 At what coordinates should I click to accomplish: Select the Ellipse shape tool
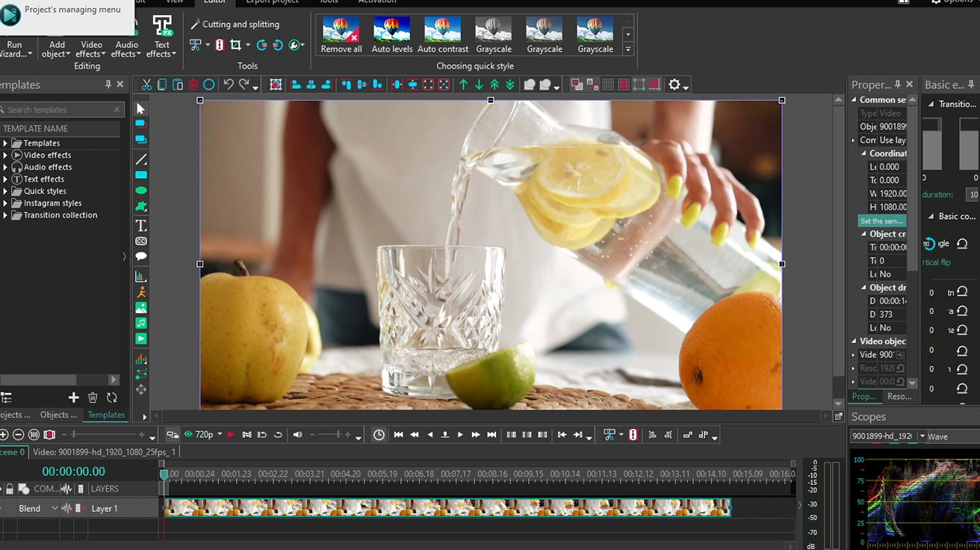140,191
